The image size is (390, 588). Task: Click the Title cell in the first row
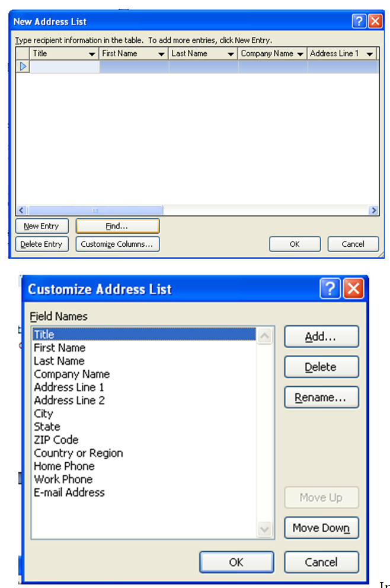65,67
